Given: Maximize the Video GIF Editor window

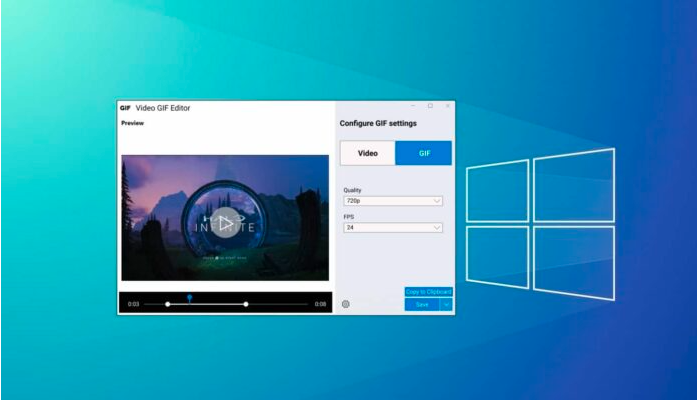Looking at the screenshot, I should 430,106.
